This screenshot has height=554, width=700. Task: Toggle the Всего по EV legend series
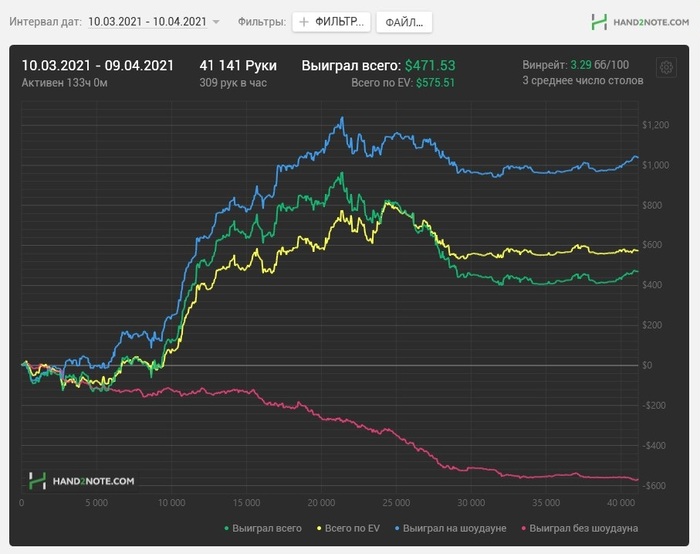pos(348,529)
